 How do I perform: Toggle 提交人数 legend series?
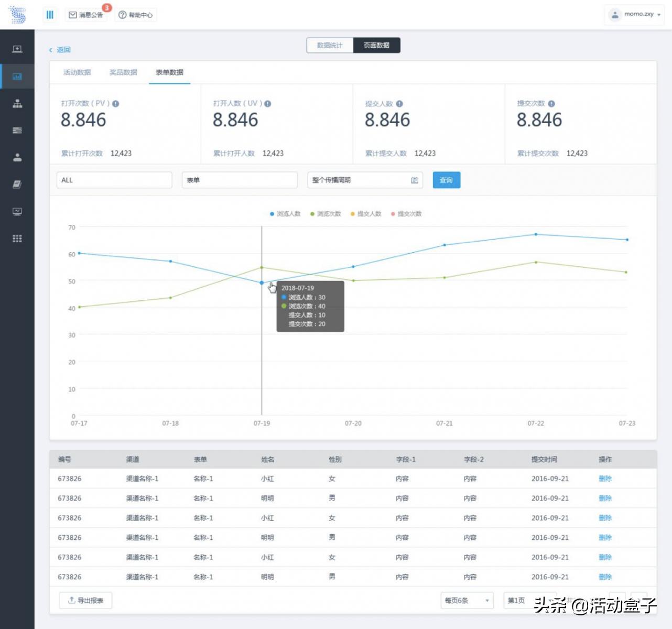pos(366,214)
